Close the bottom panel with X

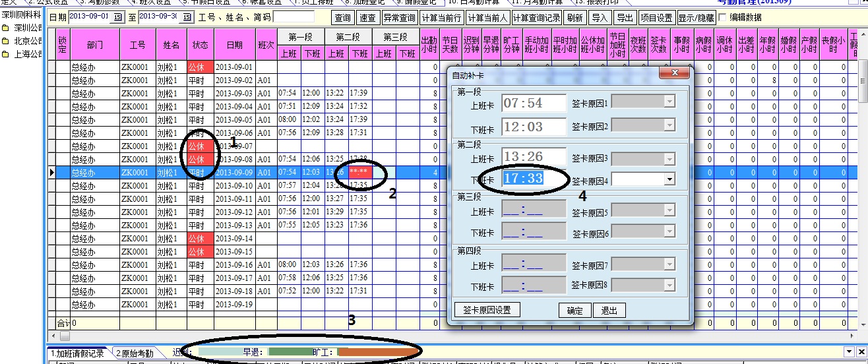tap(861, 352)
